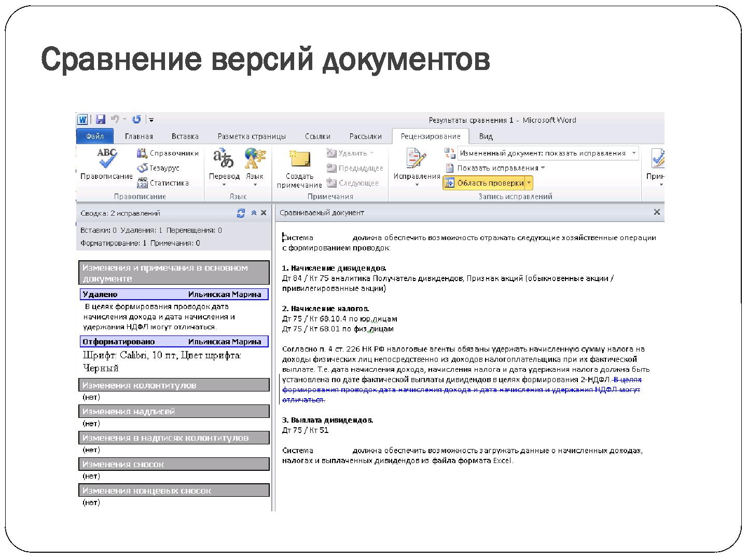
Task: Click the Изменения концевых сносок header
Action: coord(174,491)
